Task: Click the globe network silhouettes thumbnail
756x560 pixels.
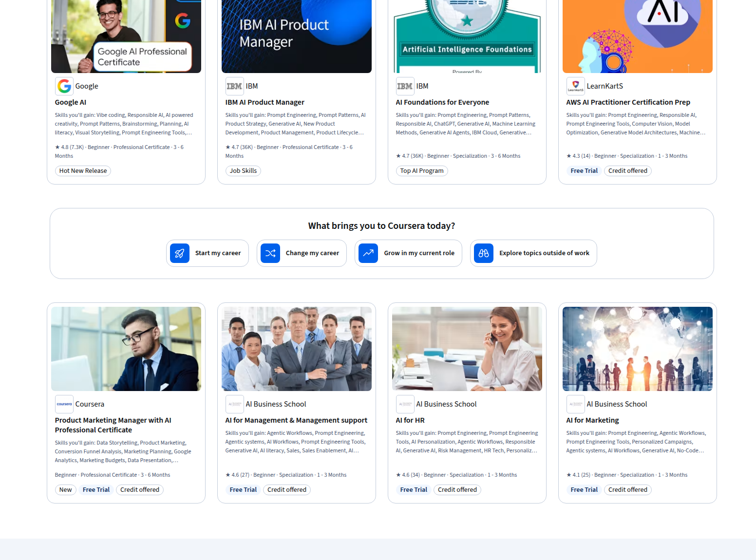Action: click(x=638, y=349)
